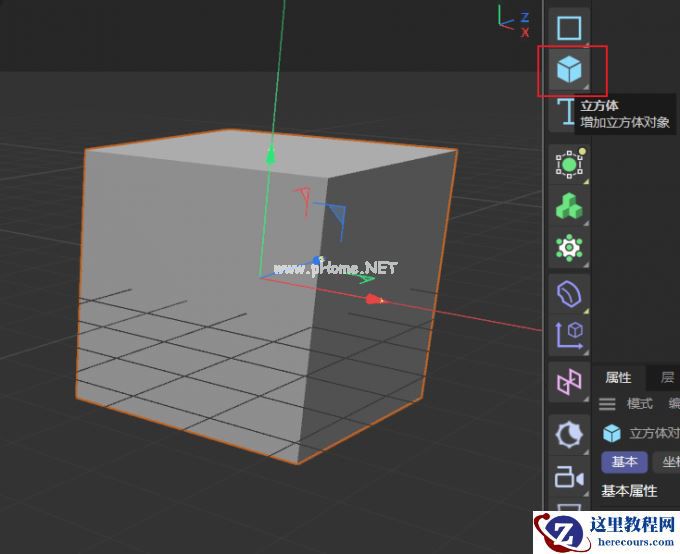The height and width of the screenshot is (554, 680).
Task: Click the Text spline T icon
Action: [x=566, y=112]
